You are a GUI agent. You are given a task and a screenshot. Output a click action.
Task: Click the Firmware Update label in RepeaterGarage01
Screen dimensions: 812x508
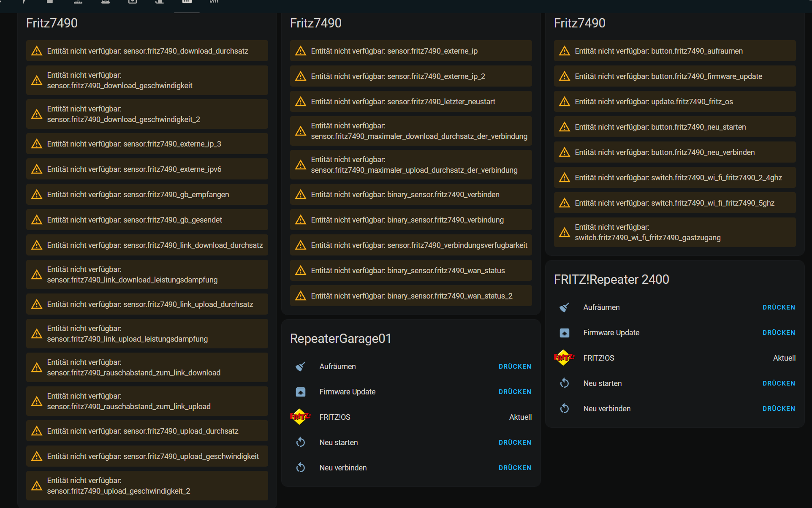point(348,392)
